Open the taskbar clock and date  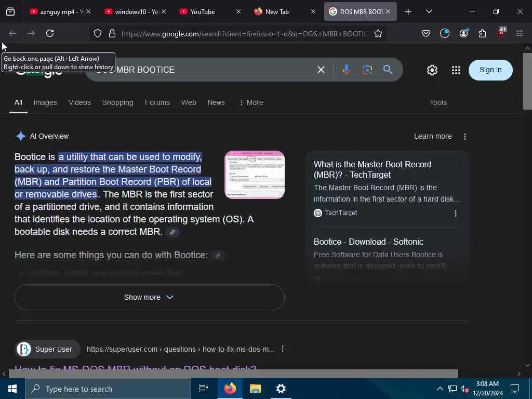(487, 389)
